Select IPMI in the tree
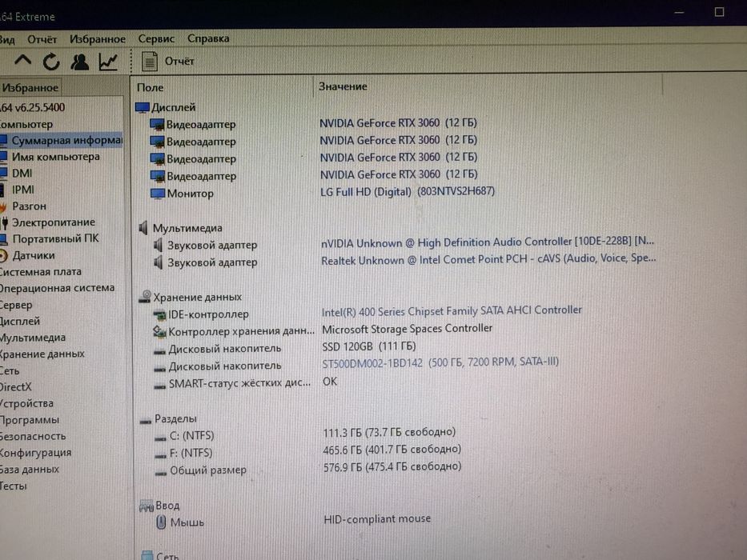Viewport: 747px width, 560px height. tap(17, 190)
